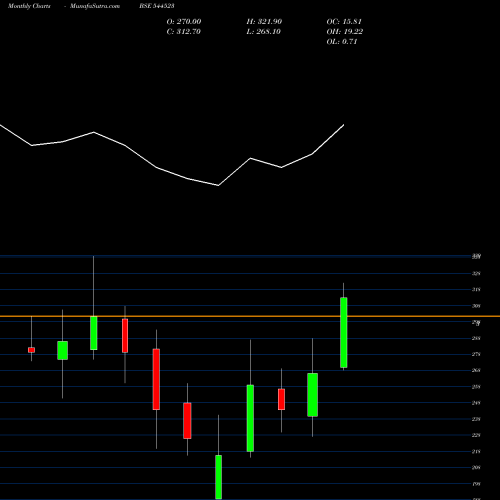Click the 308 price axis label
Viewport: 500px width, 500px height.
click(x=476, y=306)
